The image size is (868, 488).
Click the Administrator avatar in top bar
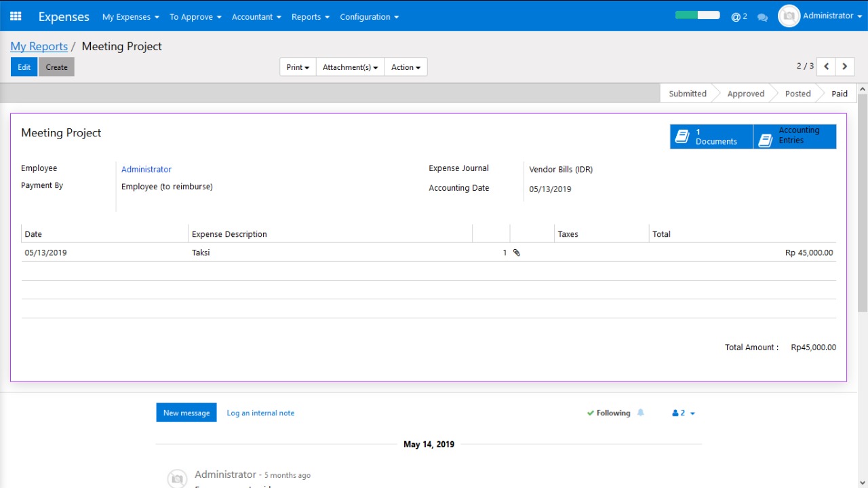coord(789,16)
